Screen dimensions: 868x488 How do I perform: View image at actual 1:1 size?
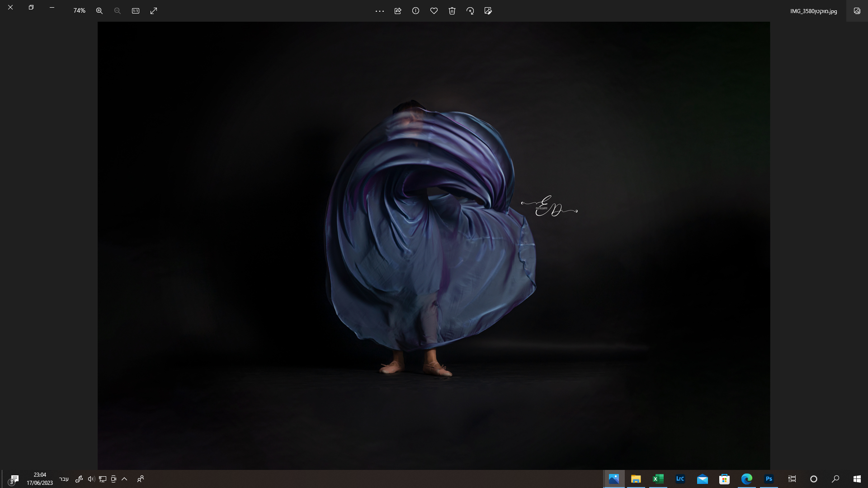(136, 11)
